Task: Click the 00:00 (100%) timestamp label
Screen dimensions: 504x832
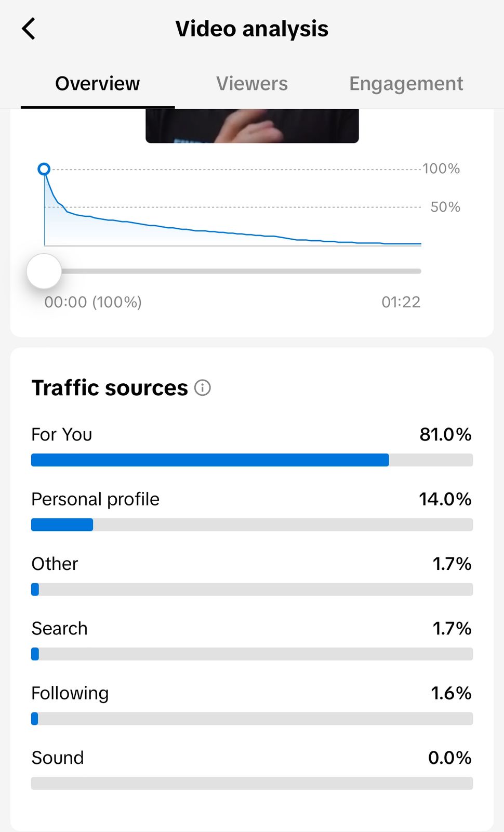Action: pyautogui.click(x=93, y=302)
